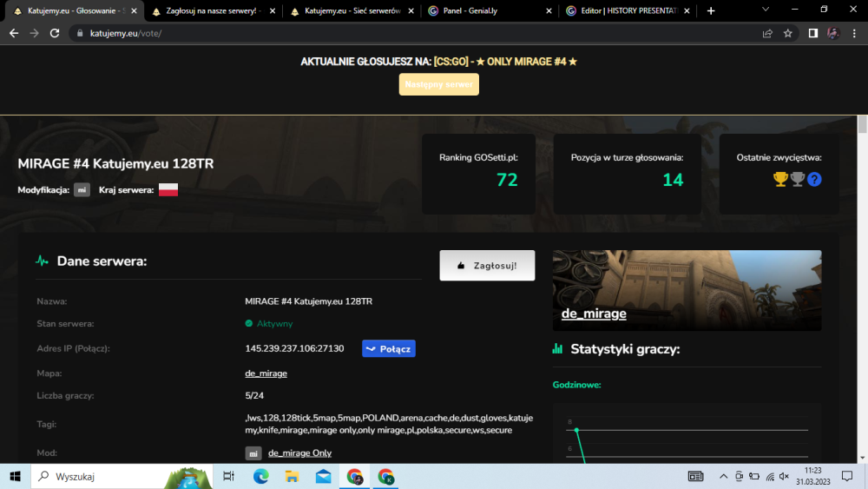Show hidden system tray icons
This screenshot has height=489, width=868.
[x=724, y=476]
